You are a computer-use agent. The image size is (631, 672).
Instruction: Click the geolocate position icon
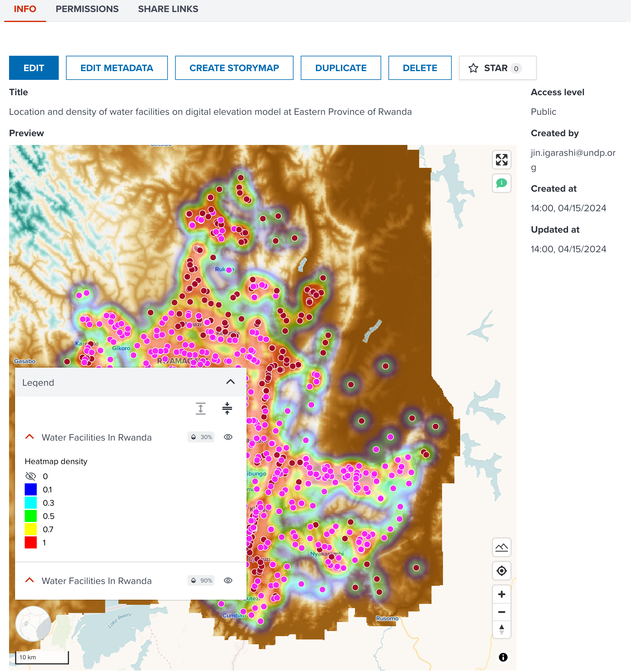click(x=501, y=570)
